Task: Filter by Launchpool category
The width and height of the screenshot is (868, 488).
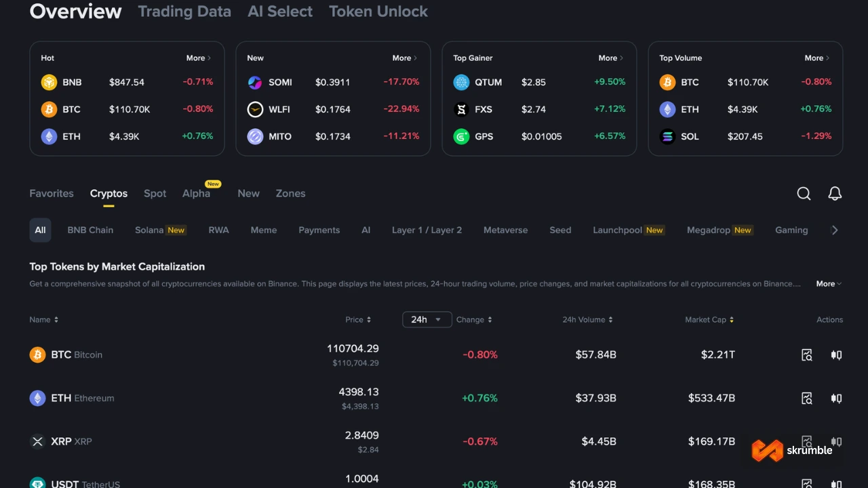Action: point(628,230)
